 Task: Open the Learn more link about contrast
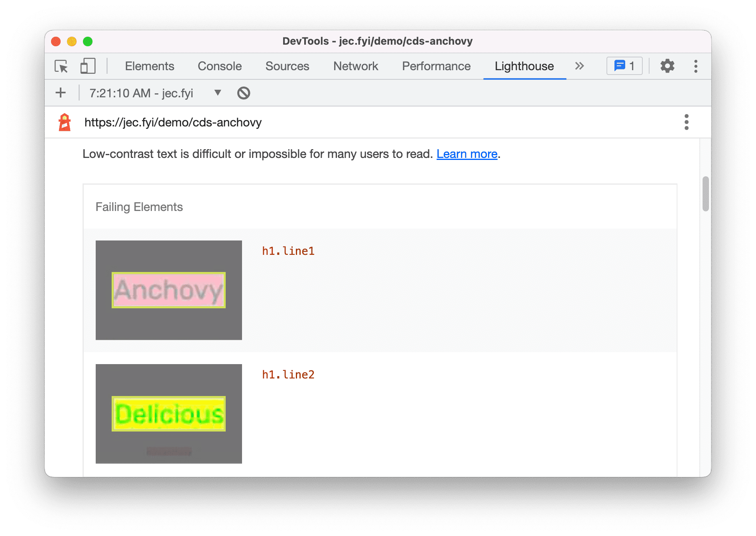pyautogui.click(x=467, y=154)
